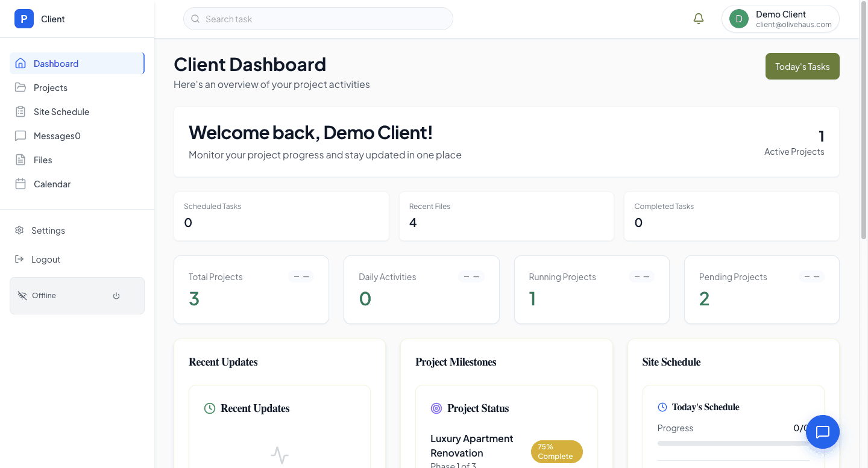Select the Projects folder icon in sidebar
Viewport: 868px width, 468px height.
(x=20, y=87)
